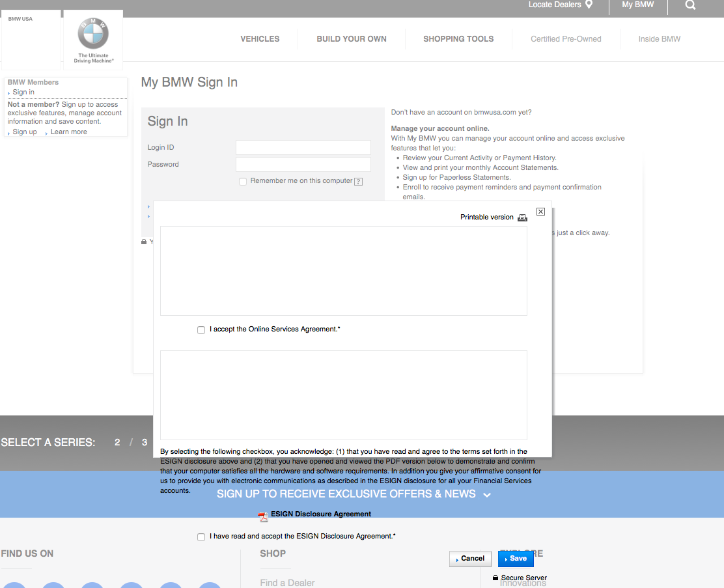Open the My BMW top link
Viewport: 724px width, 588px height.
click(x=637, y=5)
